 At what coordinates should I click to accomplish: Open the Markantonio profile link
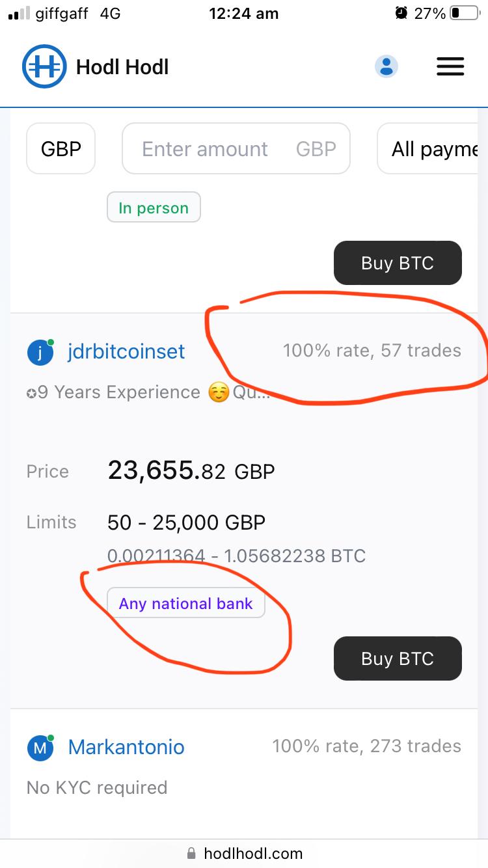(x=126, y=747)
